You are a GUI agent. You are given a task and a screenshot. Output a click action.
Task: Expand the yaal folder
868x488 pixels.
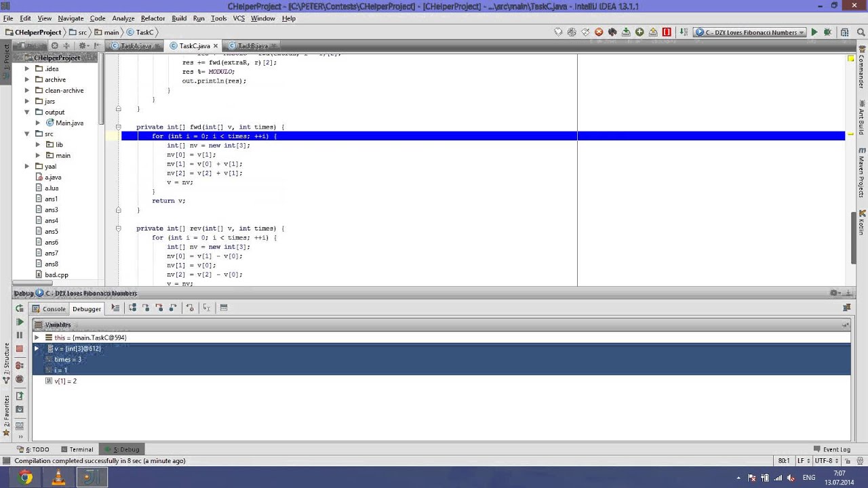pyautogui.click(x=27, y=166)
